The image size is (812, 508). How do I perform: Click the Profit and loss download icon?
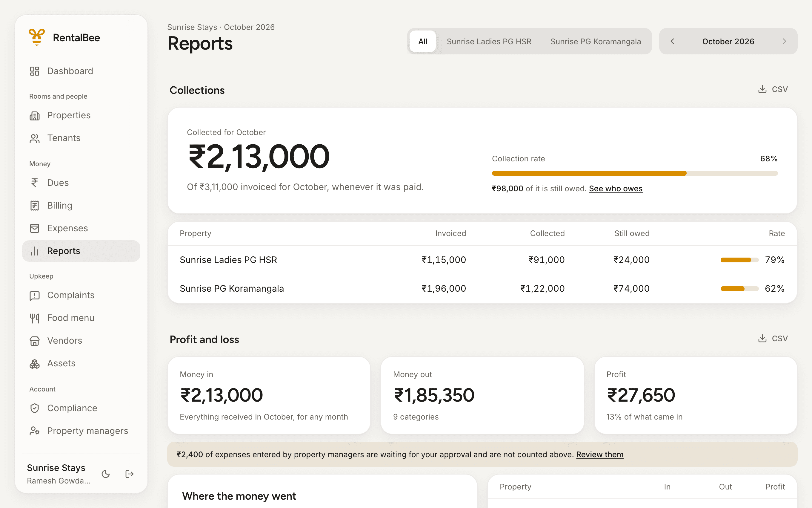(762, 338)
